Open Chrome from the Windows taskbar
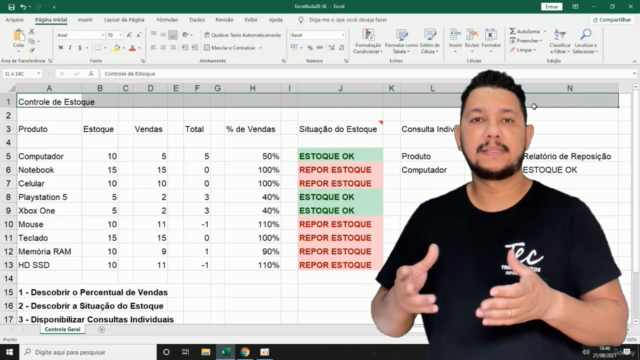This screenshot has height=360, width=640. click(245, 352)
